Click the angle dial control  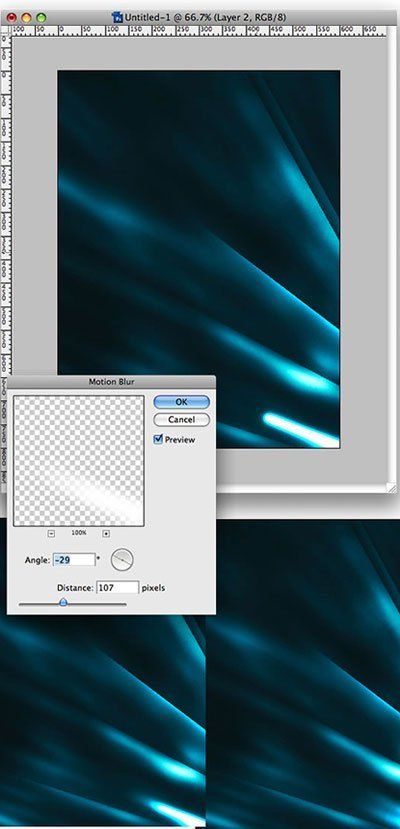pyautogui.click(x=122, y=559)
